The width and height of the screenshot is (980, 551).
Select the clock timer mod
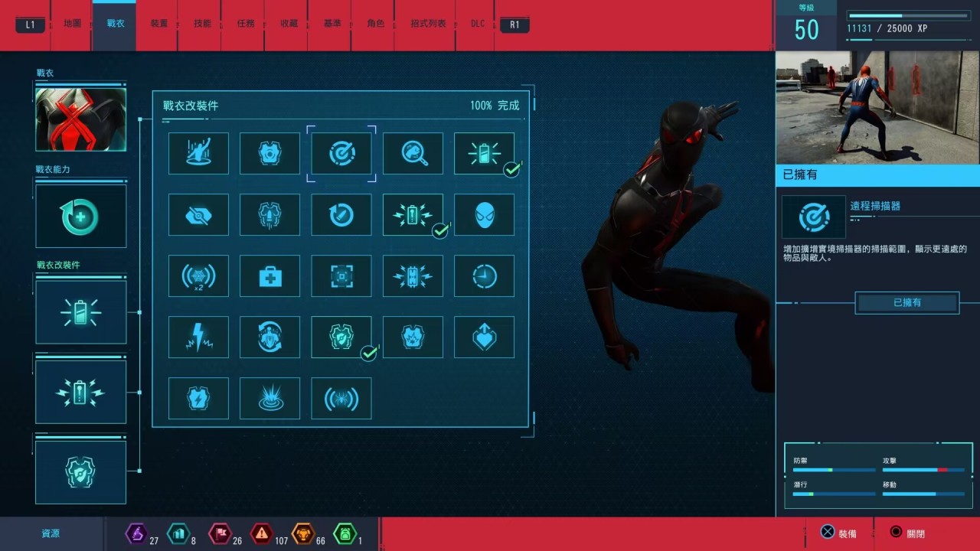tap(484, 275)
